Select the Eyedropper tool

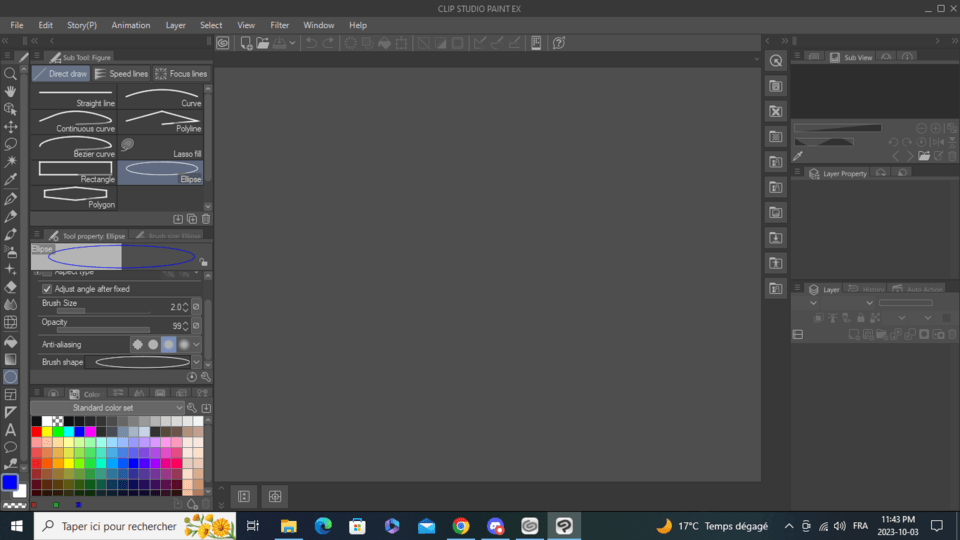point(10,180)
